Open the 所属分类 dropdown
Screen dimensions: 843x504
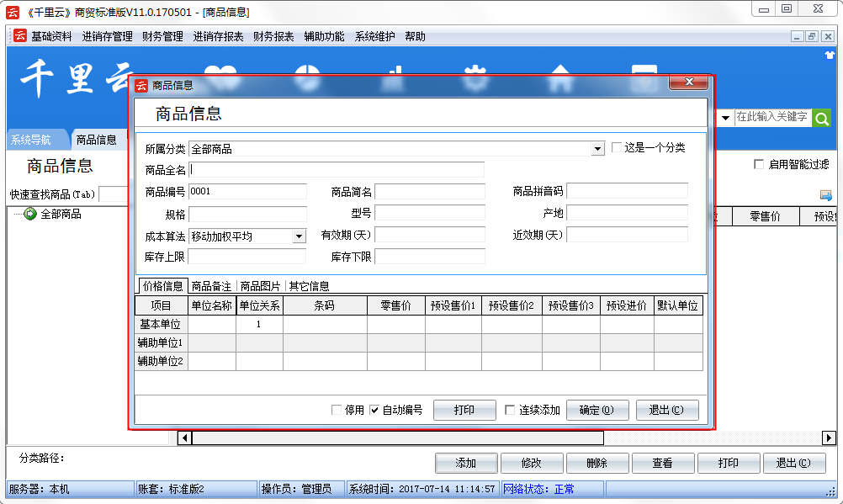coord(597,149)
